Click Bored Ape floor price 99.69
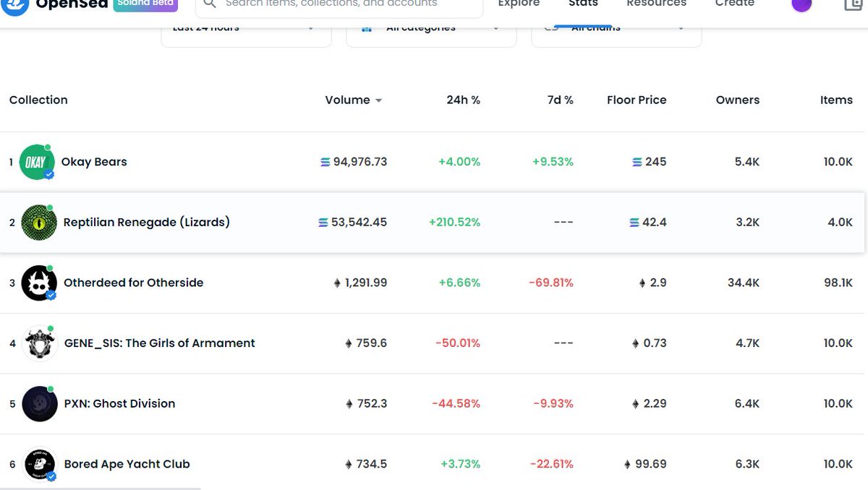This screenshot has height=490, width=868. (645, 464)
